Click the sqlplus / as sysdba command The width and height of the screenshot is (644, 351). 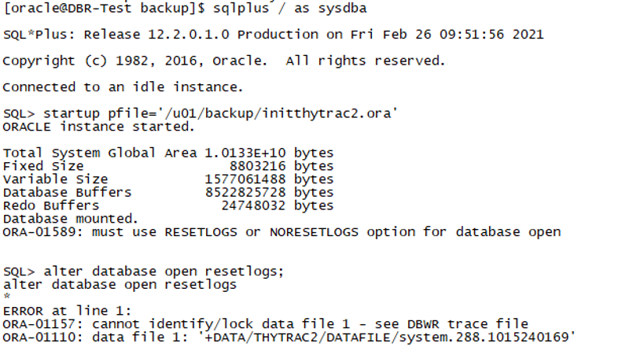click(289, 8)
